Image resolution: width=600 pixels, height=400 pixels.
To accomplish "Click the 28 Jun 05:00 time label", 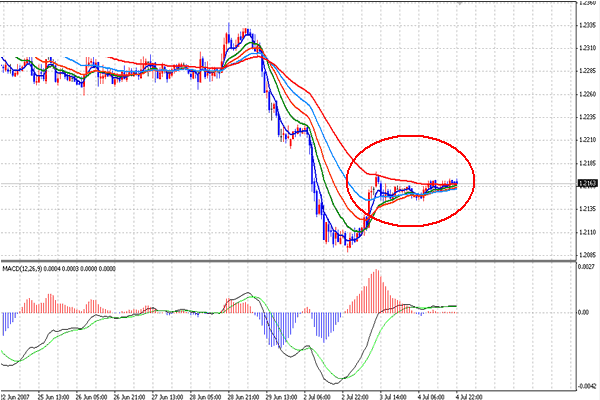I will (205, 397).
